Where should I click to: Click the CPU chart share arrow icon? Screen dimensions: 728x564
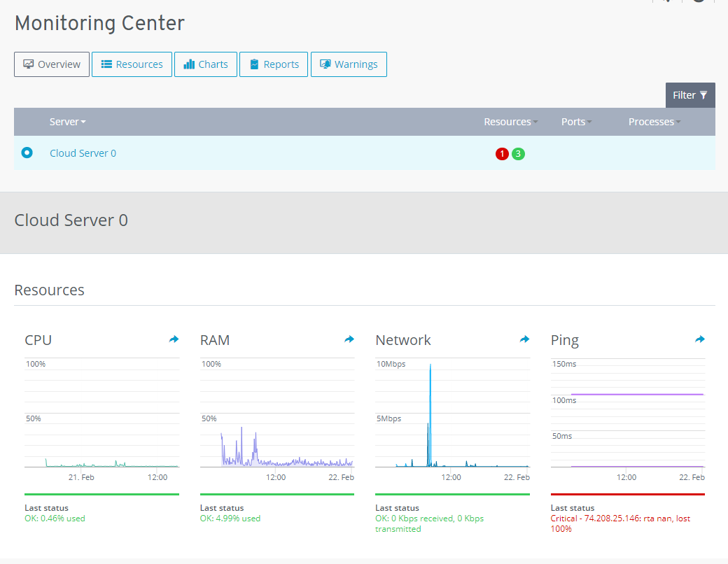click(x=174, y=339)
